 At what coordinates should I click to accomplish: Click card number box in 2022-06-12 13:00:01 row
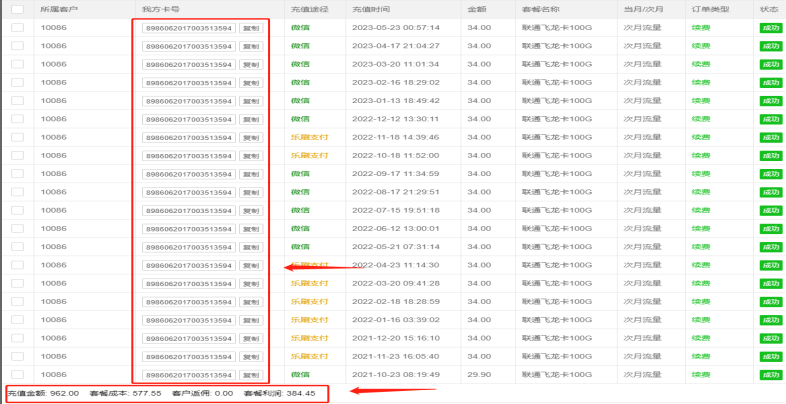189,229
